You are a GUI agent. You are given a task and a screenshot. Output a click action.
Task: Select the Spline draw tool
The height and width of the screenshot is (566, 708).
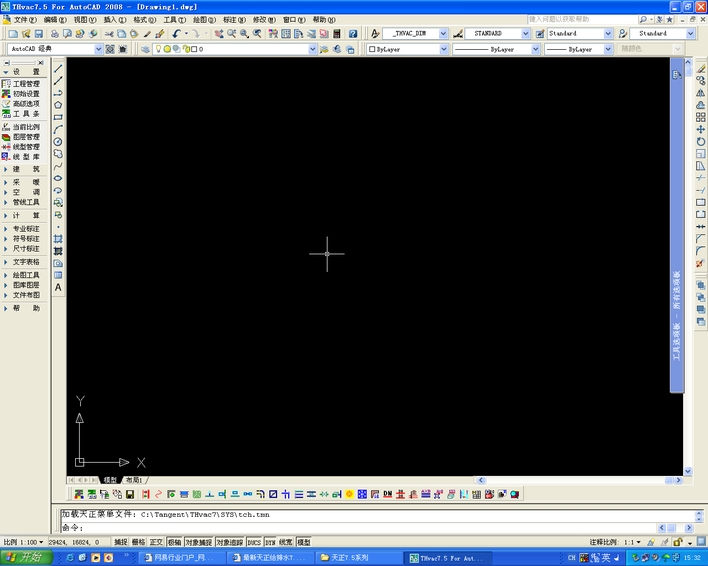58,166
